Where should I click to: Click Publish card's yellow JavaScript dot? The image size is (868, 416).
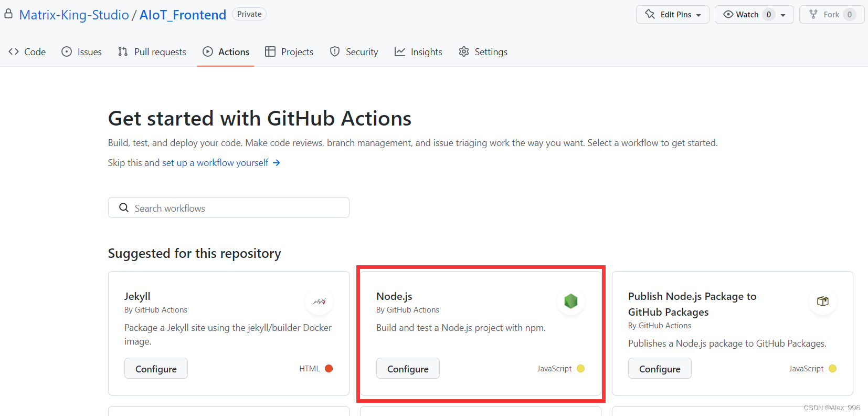tap(833, 368)
